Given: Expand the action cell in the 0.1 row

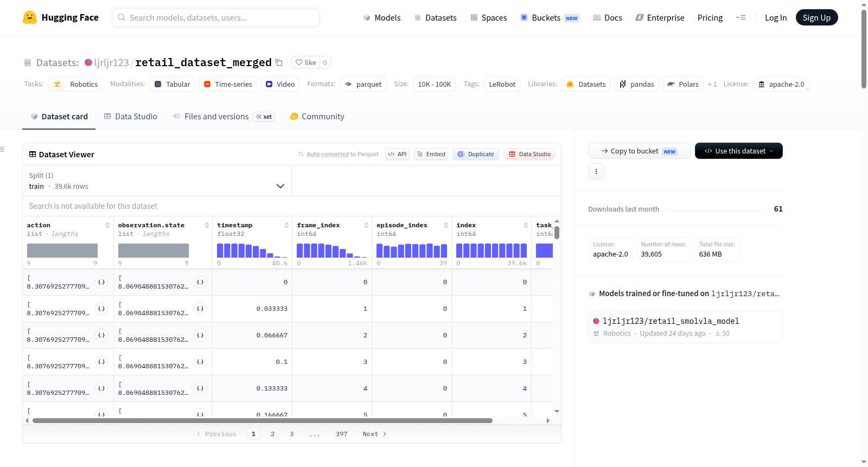Looking at the screenshot, I should (101, 362).
